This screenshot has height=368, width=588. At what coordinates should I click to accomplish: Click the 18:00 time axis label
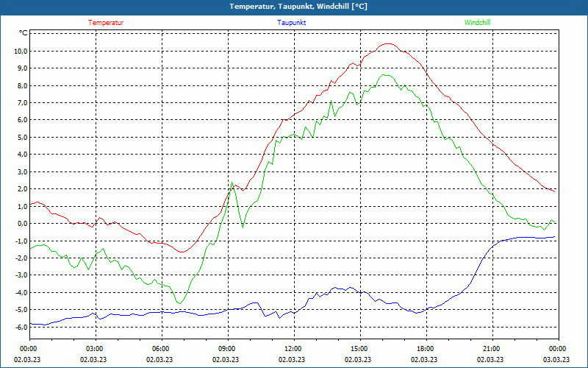(x=426, y=349)
